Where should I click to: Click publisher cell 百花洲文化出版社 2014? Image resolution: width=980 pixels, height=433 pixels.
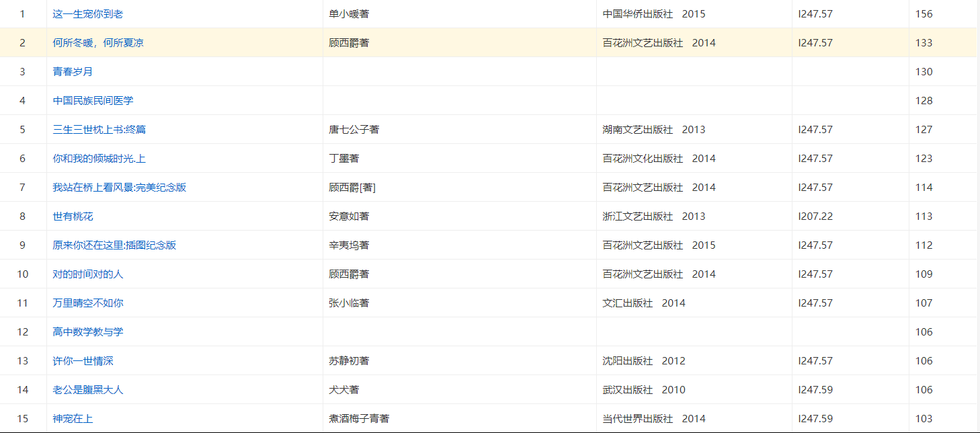pyautogui.click(x=659, y=158)
